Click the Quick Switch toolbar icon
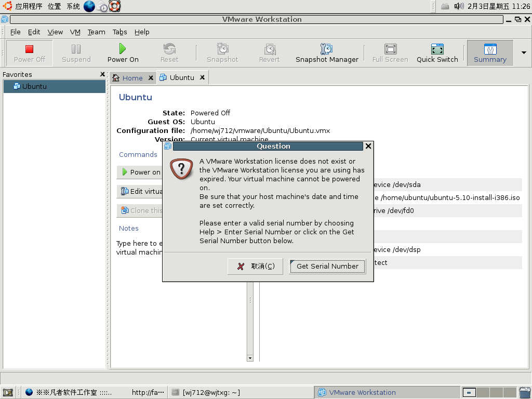This screenshot has width=532, height=399. (437, 53)
